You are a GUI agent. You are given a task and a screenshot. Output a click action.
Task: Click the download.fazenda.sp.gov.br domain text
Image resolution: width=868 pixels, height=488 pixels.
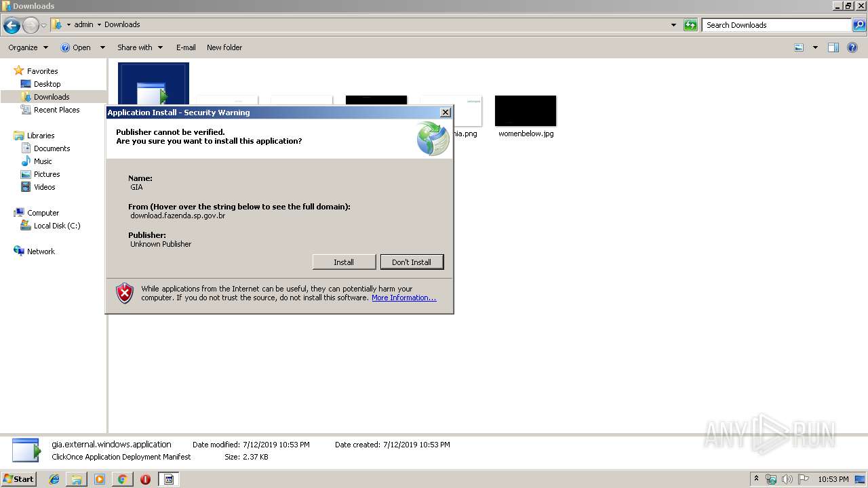pos(178,216)
